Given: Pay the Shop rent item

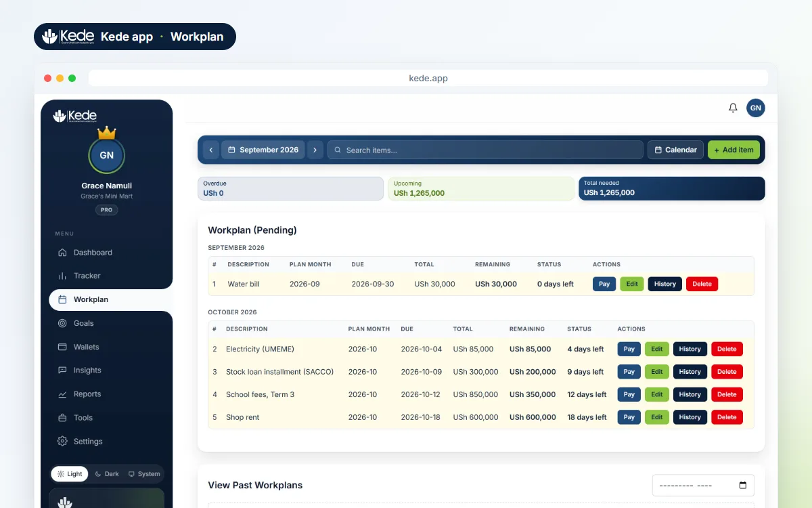Looking at the screenshot, I should pyautogui.click(x=629, y=417).
